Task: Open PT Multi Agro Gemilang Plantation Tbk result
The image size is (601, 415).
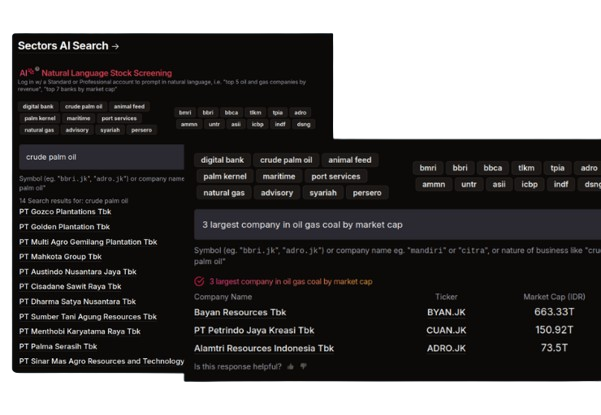Action: pos(88,242)
